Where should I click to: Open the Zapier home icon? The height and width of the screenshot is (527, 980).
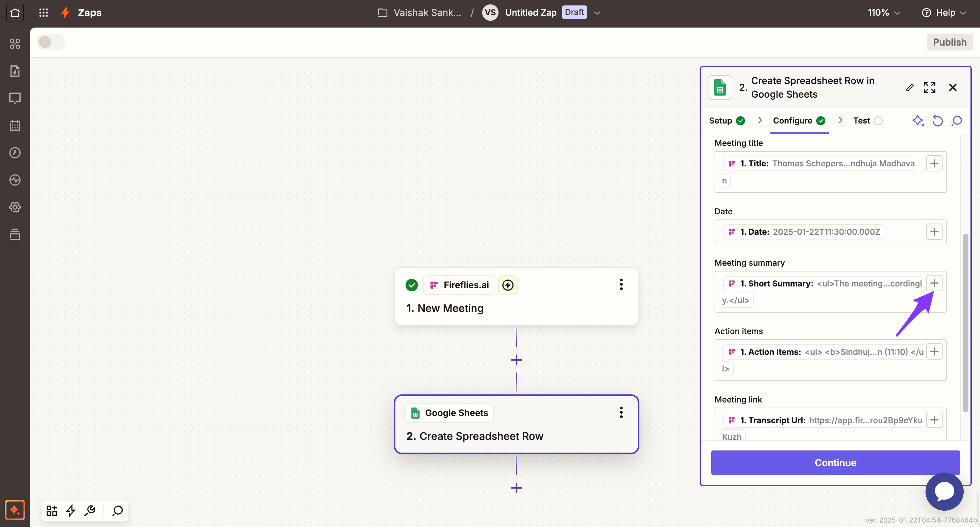tap(15, 13)
